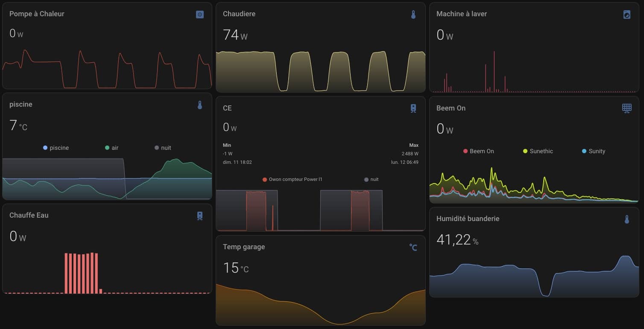Click the dim. 11 18:02 timestamp
644x329 pixels.
coord(237,162)
